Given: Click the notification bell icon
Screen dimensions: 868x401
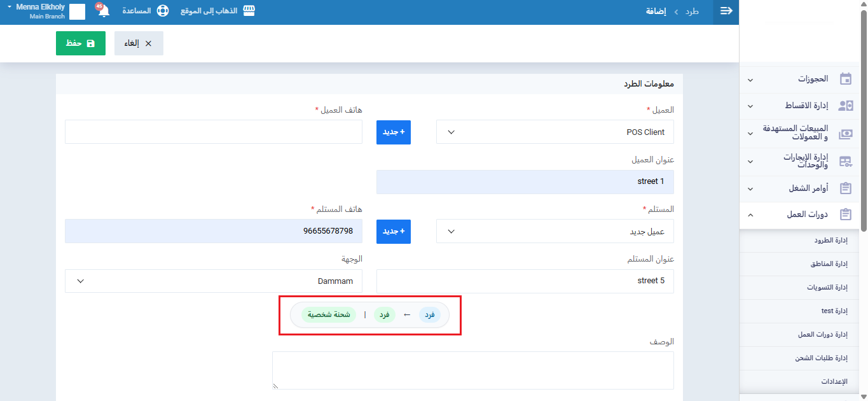Looking at the screenshot, I should pos(104,11).
